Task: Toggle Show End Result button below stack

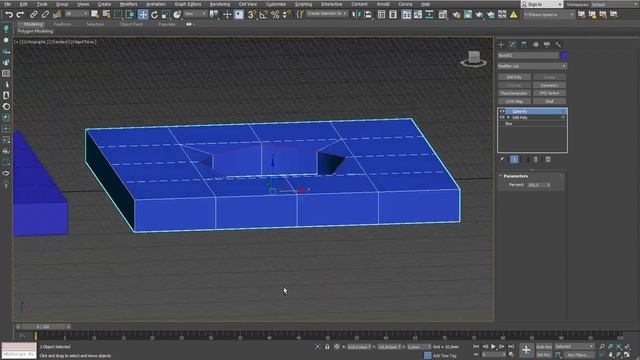Action: (514, 160)
